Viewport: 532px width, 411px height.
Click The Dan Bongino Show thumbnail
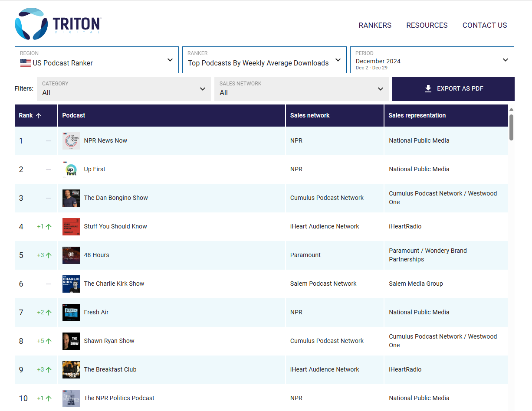71,198
